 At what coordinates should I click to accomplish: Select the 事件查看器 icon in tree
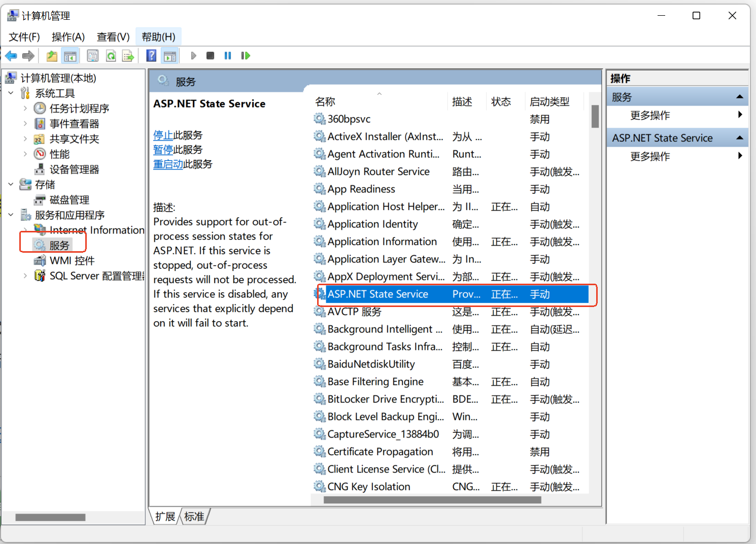40,123
